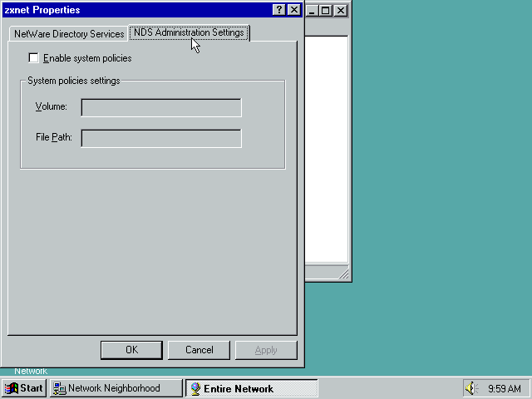The height and width of the screenshot is (399, 532).
Task: Click the Apply button
Action: [x=266, y=350]
